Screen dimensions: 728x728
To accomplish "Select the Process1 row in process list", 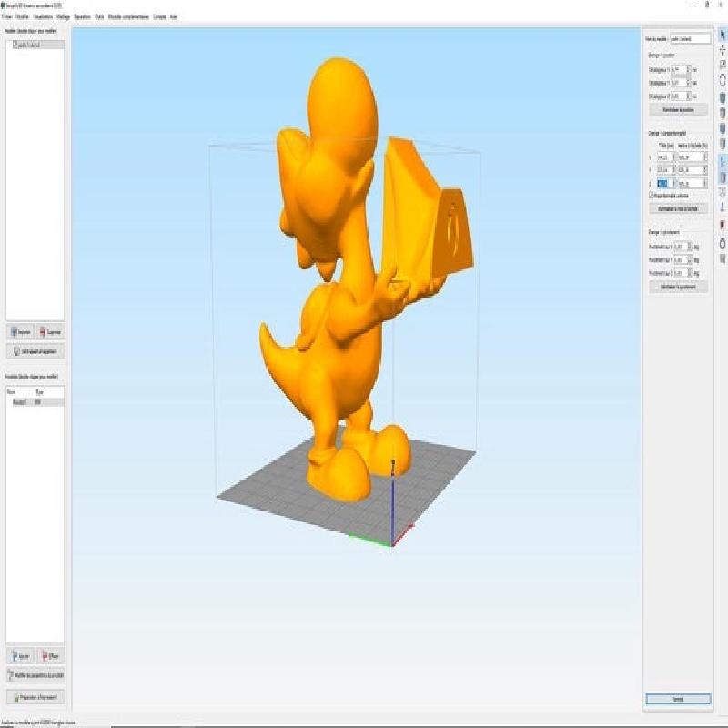I will pyautogui.click(x=35, y=402).
